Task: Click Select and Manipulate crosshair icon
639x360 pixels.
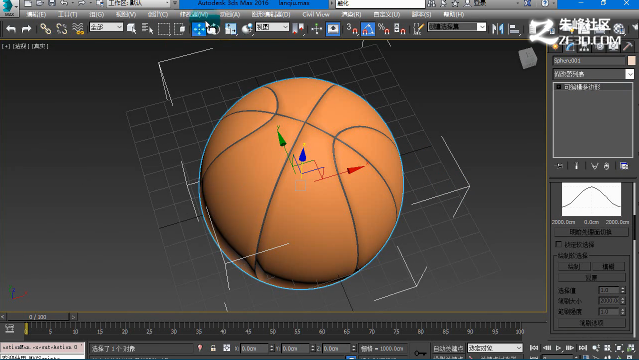Action: click(317, 29)
